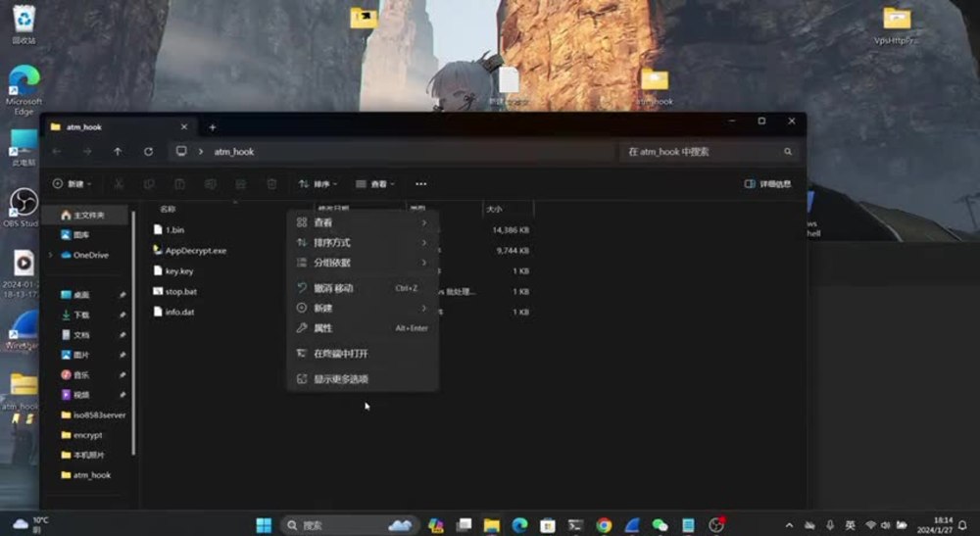Screen dimensions: 980x536
Task: Click the Rename icon in Explorer toolbar
Action: [210, 183]
